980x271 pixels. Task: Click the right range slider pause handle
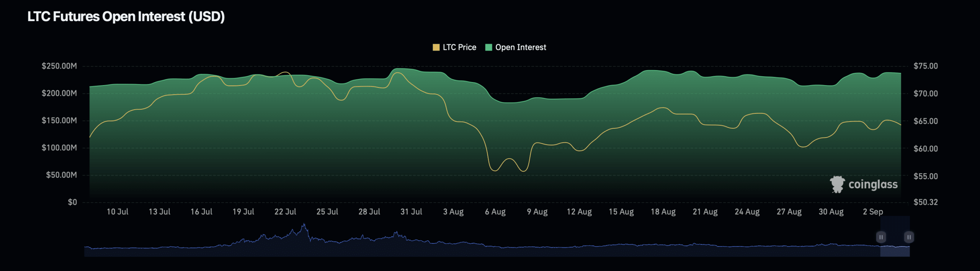[x=909, y=237]
